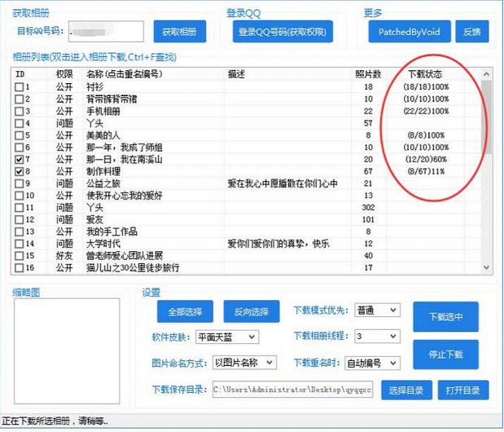Expand the 下载模式优先 dropdown
The image size is (504, 432).
click(377, 311)
